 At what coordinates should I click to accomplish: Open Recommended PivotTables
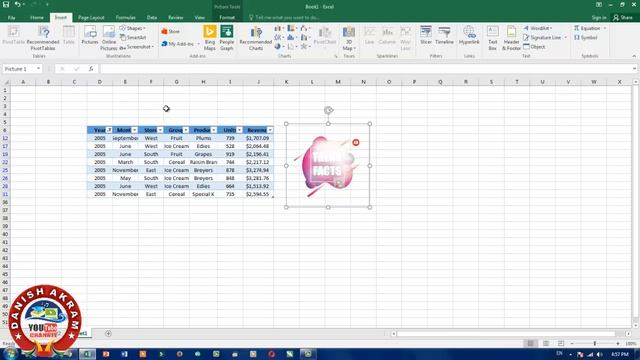point(43,38)
